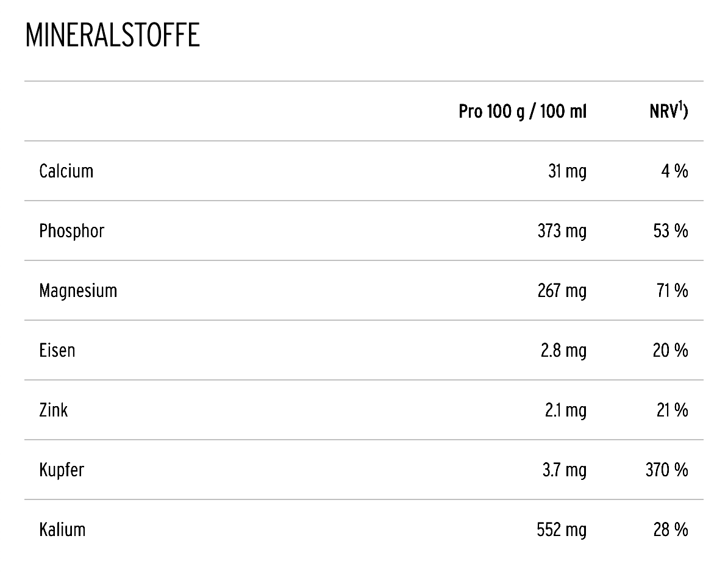This screenshot has width=728, height=572.
Task: Select the Kalium row label
Action: point(62,530)
